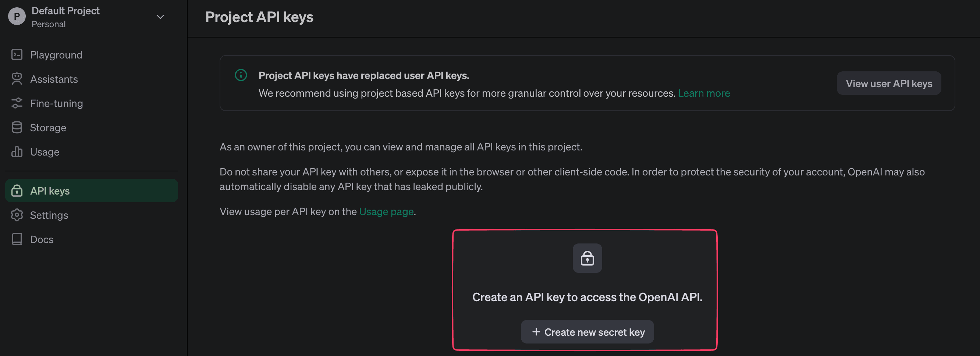
Task: Click the project avatar with letter P
Action: (17, 17)
